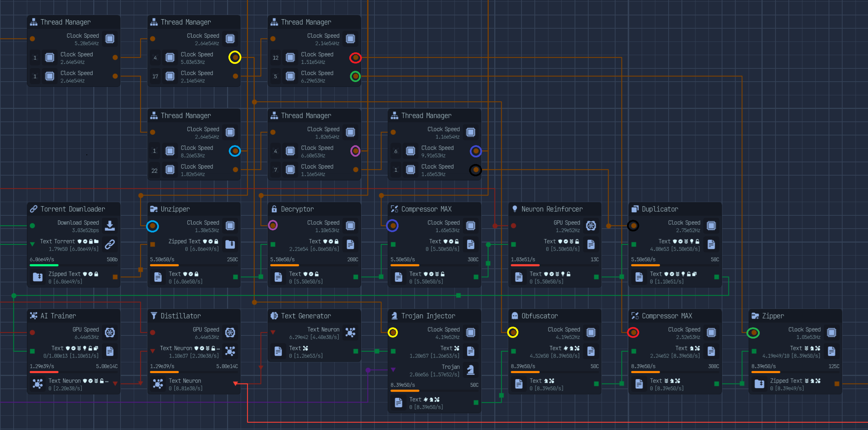Click the Decryptor node header
The image size is (868, 430).
coord(314,209)
